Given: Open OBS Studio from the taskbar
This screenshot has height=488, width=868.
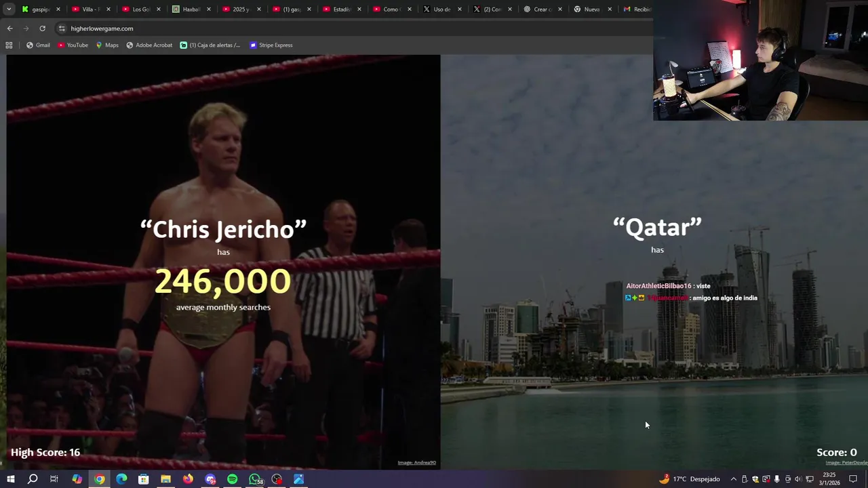Looking at the screenshot, I should [x=277, y=479].
